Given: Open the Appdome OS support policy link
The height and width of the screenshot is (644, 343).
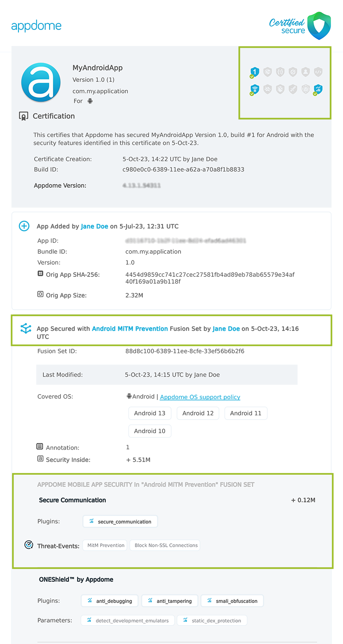Looking at the screenshot, I should tap(200, 397).
